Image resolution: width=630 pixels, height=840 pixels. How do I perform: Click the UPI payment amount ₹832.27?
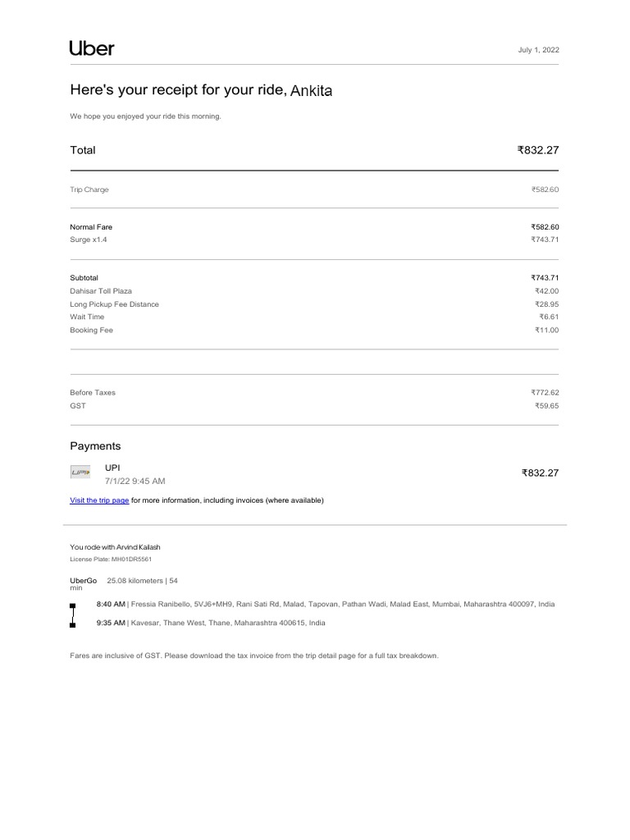539,473
